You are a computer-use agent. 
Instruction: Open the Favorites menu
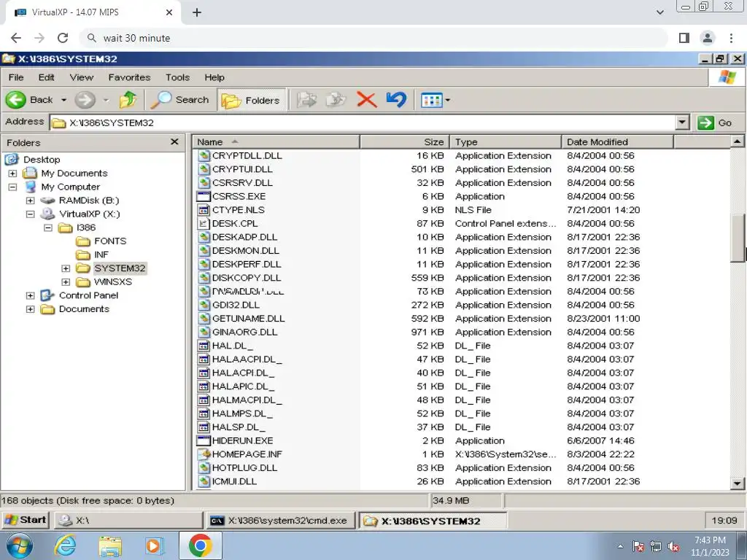click(x=129, y=77)
